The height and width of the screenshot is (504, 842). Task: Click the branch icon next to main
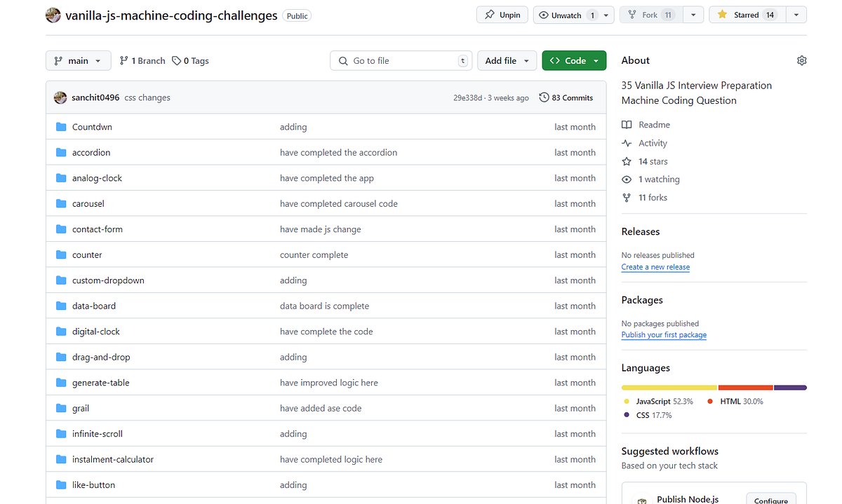point(60,60)
